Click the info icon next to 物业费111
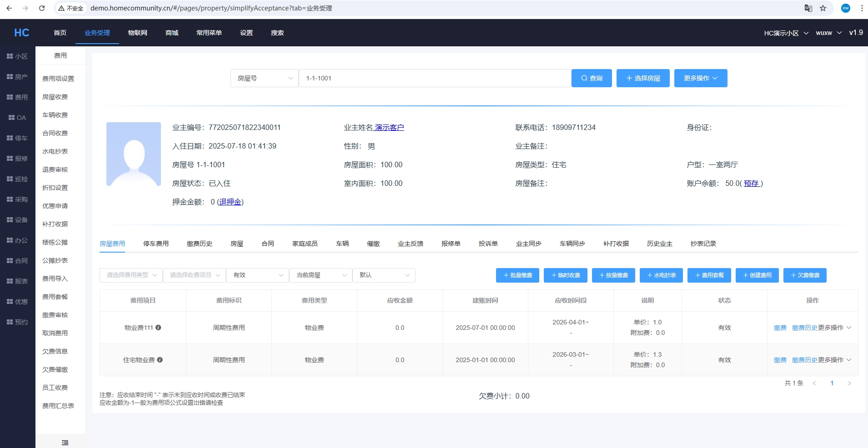868x448 pixels. 158,328
